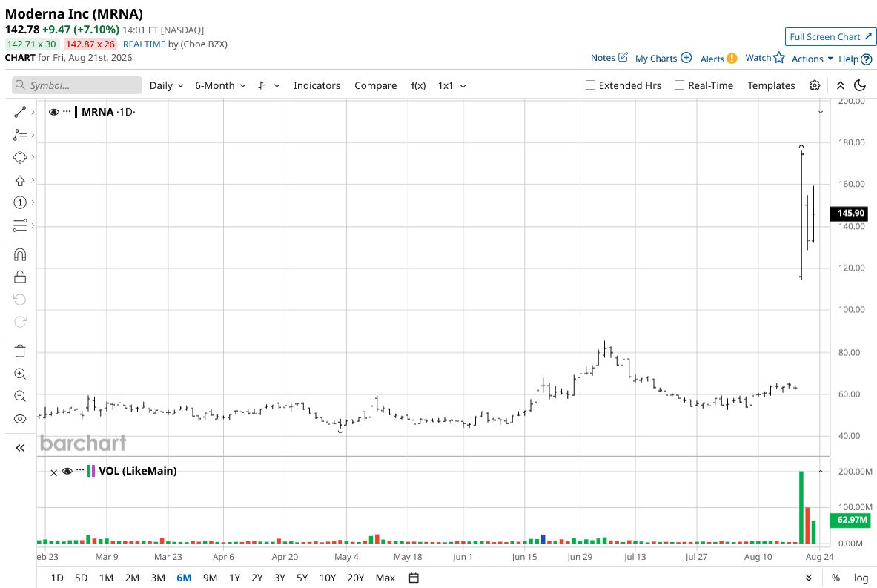Open MRNA series more options dots

(x=67, y=111)
